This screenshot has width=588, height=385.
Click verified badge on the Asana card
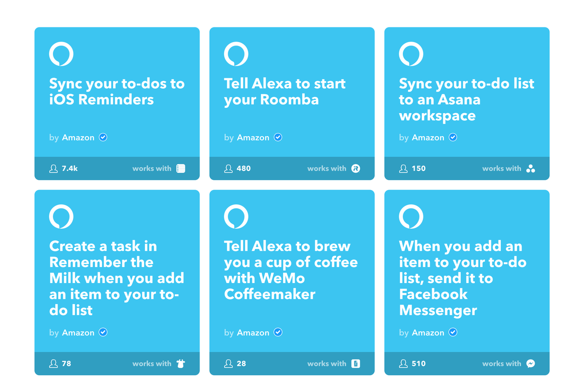[453, 137]
